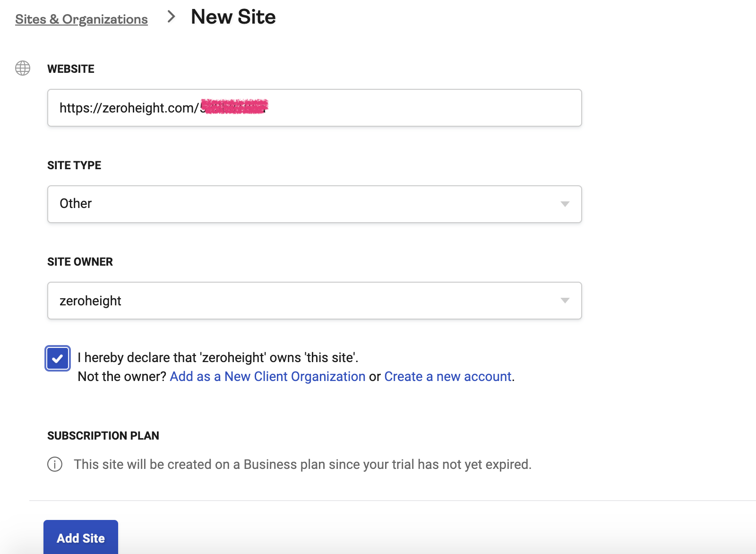The height and width of the screenshot is (554, 756).
Task: Click the WEBSITE section label
Action: tap(71, 69)
